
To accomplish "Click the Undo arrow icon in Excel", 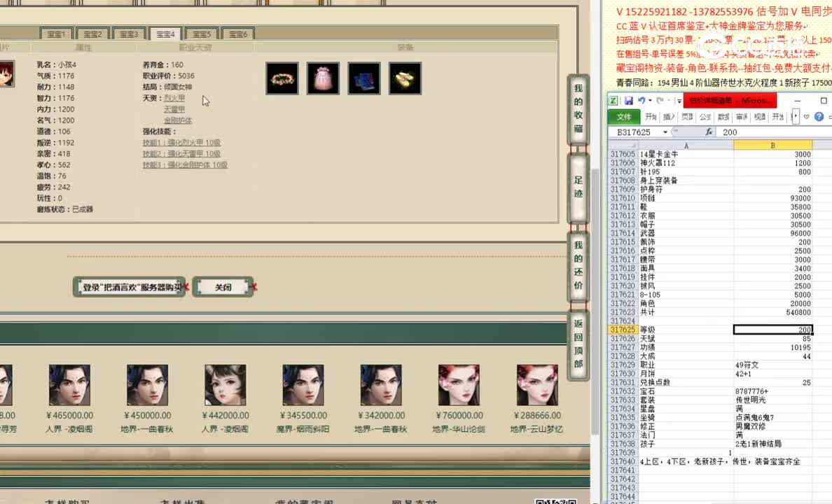I will (642, 99).
